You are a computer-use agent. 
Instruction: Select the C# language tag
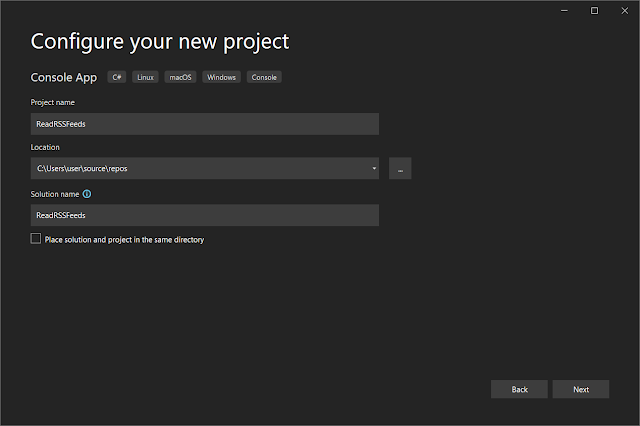pos(117,77)
